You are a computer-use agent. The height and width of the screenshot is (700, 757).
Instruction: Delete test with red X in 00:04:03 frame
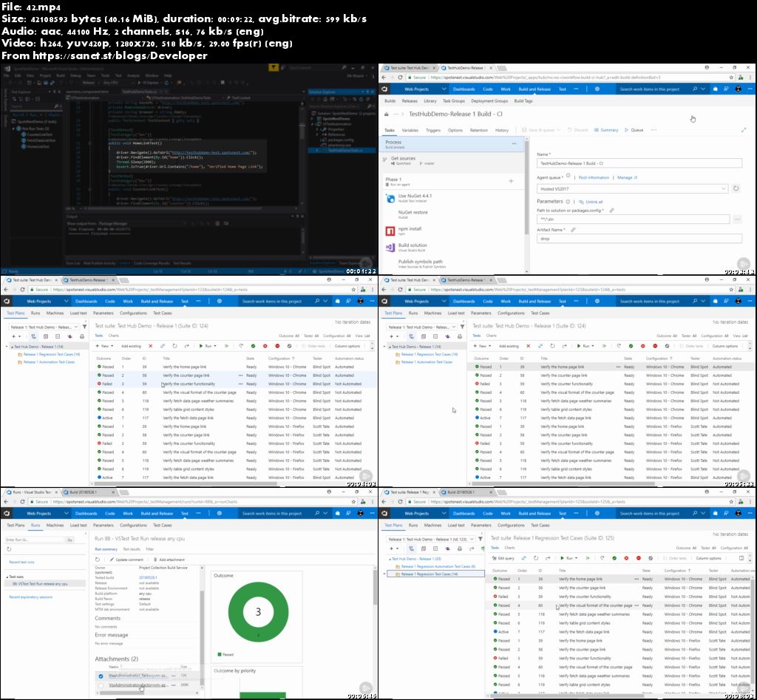coord(151,346)
